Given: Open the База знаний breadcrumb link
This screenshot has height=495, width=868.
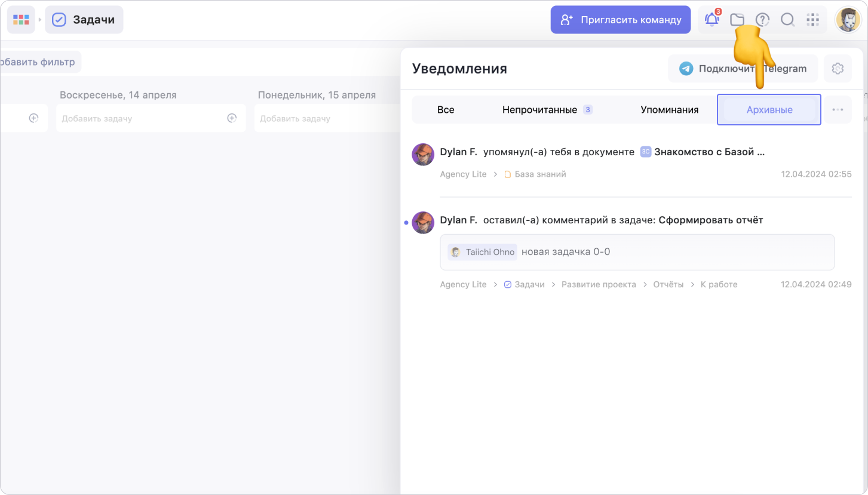Looking at the screenshot, I should [539, 174].
